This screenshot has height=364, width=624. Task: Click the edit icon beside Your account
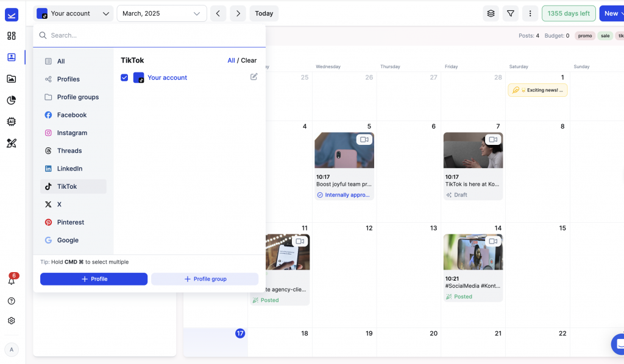point(253,77)
